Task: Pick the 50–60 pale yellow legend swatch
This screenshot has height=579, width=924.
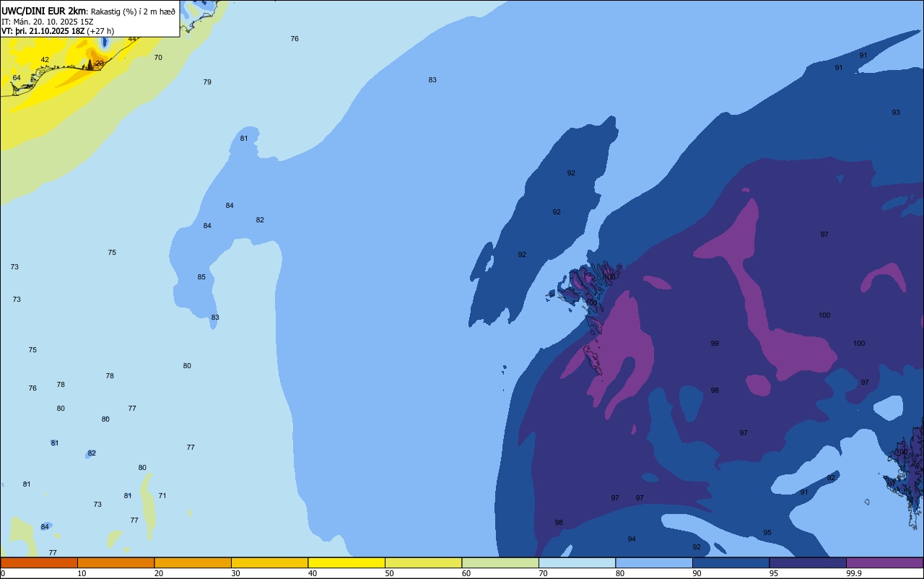Action: tap(423, 562)
